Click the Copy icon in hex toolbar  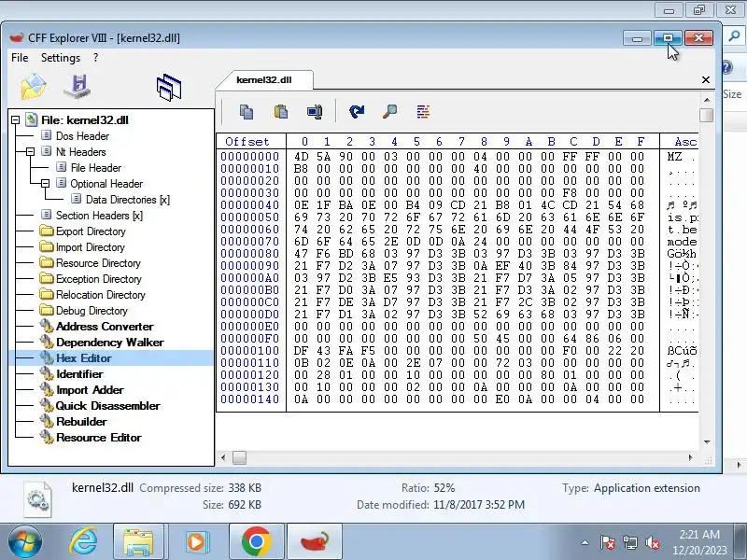[247, 112]
